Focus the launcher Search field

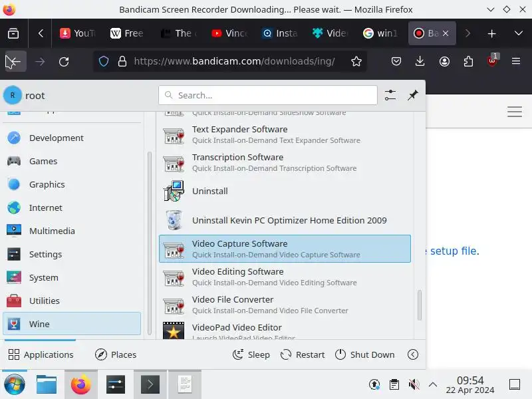[268, 95]
